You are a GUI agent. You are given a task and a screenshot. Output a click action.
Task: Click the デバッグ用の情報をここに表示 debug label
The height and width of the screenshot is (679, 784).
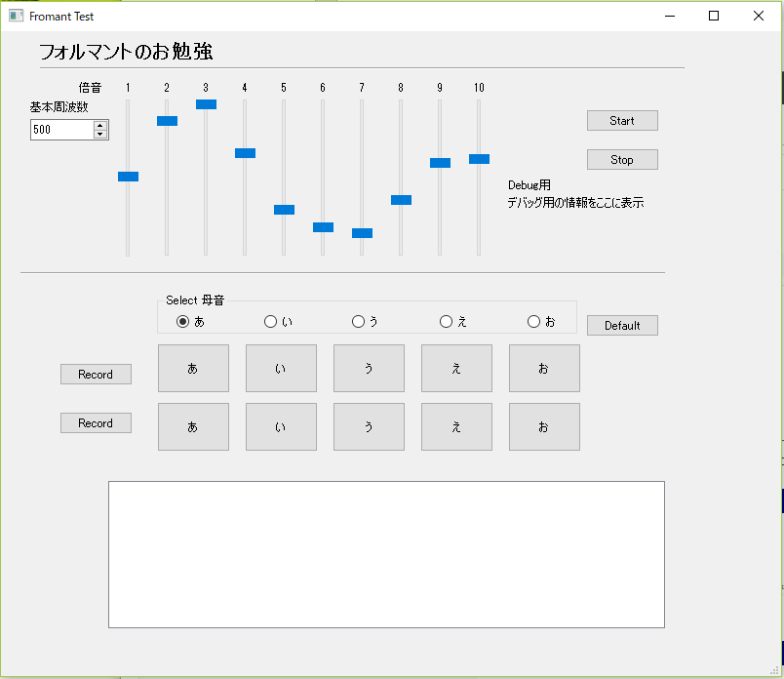[x=575, y=203]
